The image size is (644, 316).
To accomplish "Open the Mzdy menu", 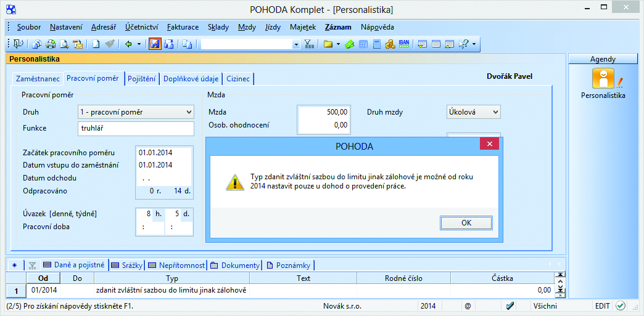I will coord(247,28).
